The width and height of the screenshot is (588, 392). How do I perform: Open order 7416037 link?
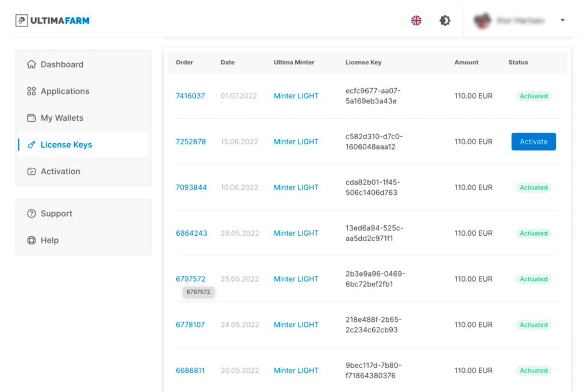click(x=190, y=96)
